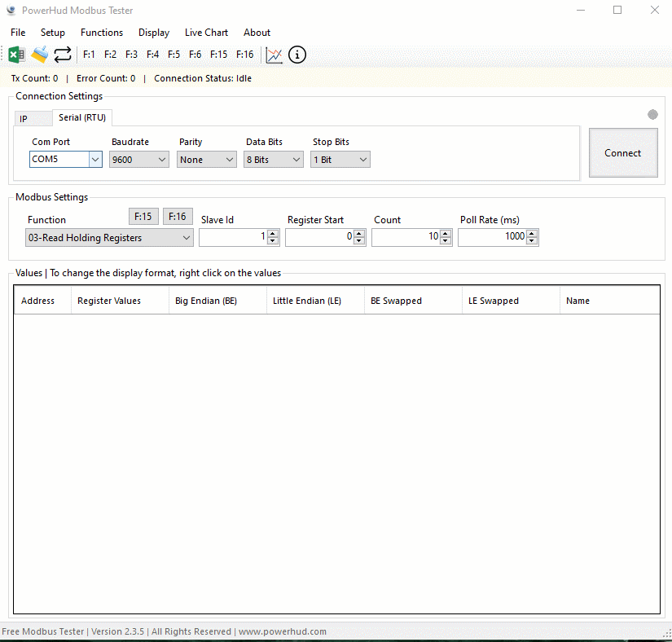Switch to the IP connection tab
Image resolution: width=672 pixels, height=642 pixels.
(x=24, y=119)
